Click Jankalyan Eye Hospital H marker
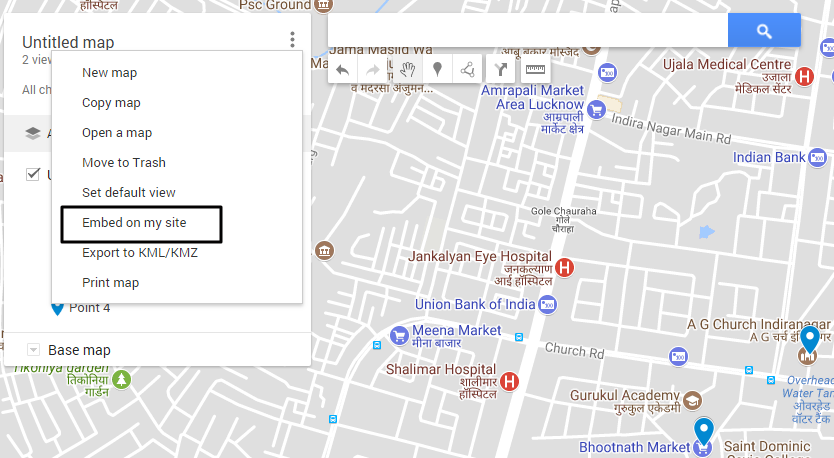Viewport: 834px width, 458px height. (x=564, y=267)
